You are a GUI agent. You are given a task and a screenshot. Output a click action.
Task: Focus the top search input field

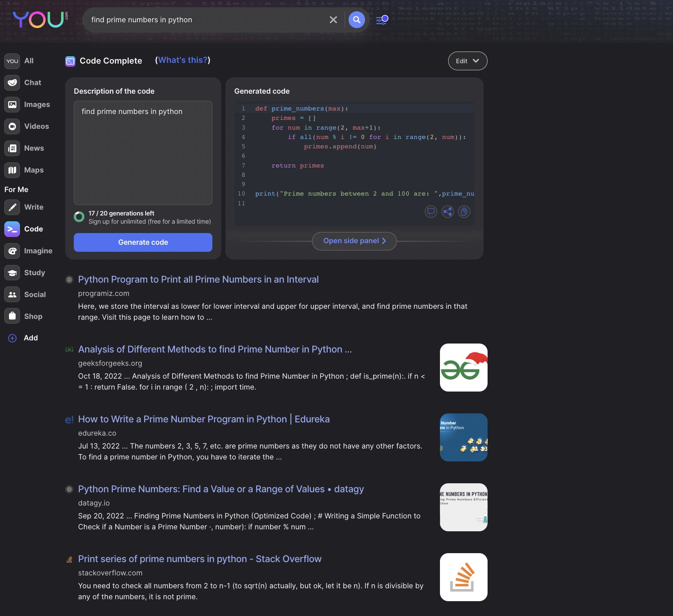pos(207,20)
